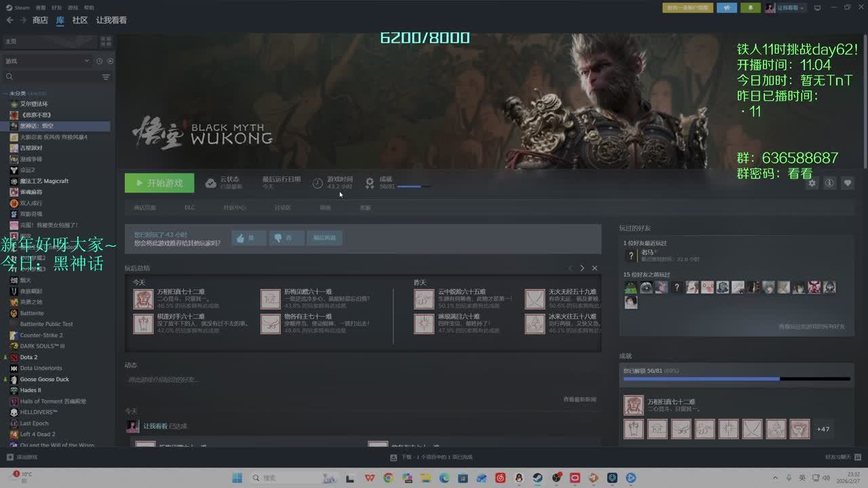Click the game info icon
Viewport: 868px width, 488px height.
tap(829, 183)
